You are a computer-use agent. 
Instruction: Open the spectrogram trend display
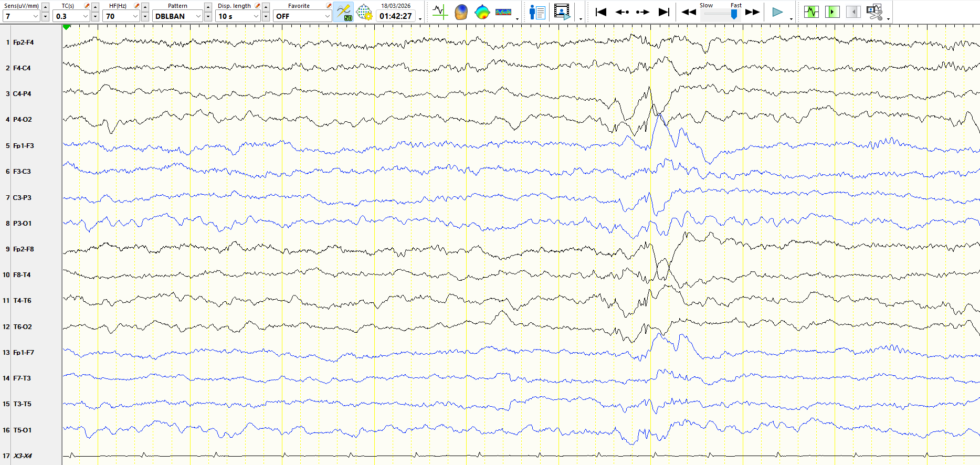[503, 12]
